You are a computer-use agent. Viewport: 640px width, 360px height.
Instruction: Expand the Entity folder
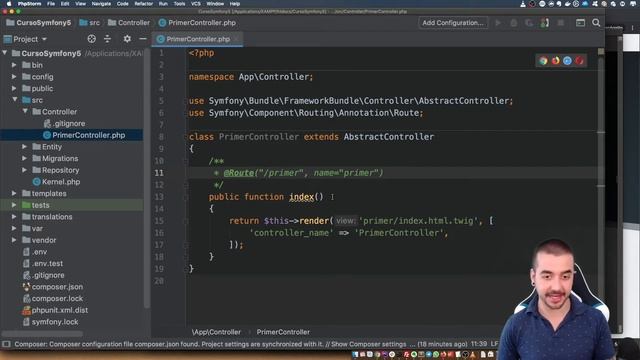pos(25,147)
